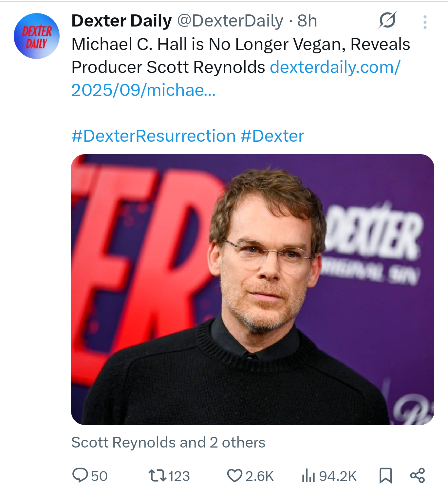Click the 50 replies count
This screenshot has height=496, width=448.
[x=99, y=476]
